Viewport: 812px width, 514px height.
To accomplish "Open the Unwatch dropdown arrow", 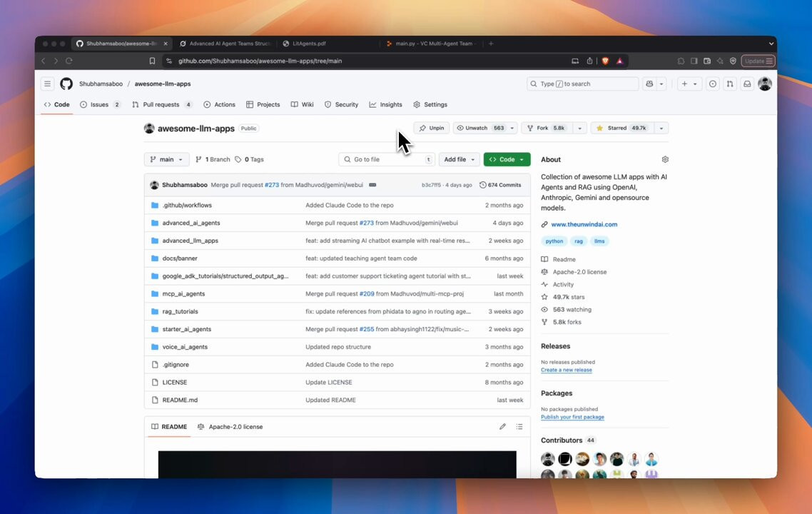I will (512, 128).
